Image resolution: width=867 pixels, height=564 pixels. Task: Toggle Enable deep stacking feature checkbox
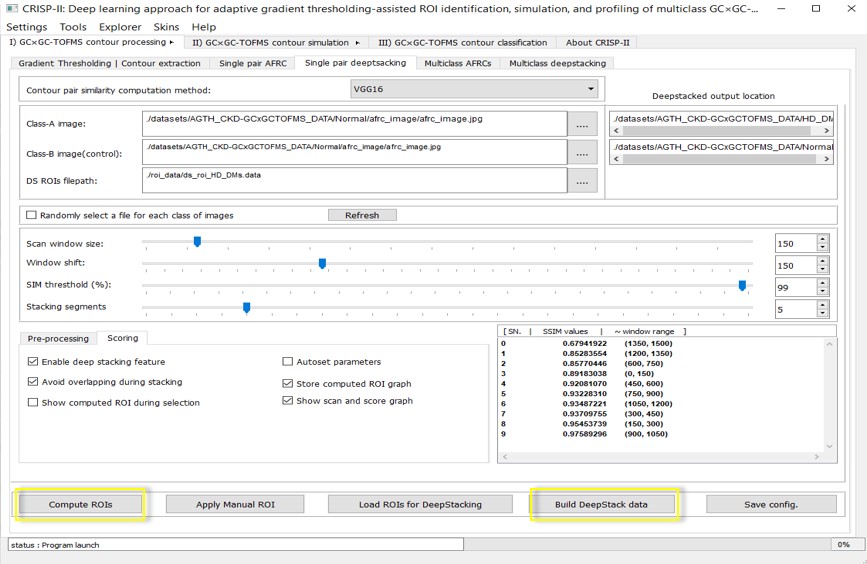(33, 362)
